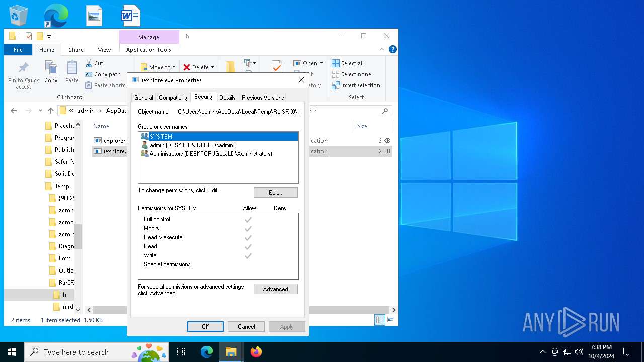
Task: Switch to the Share ribbon tab
Action: point(76,50)
